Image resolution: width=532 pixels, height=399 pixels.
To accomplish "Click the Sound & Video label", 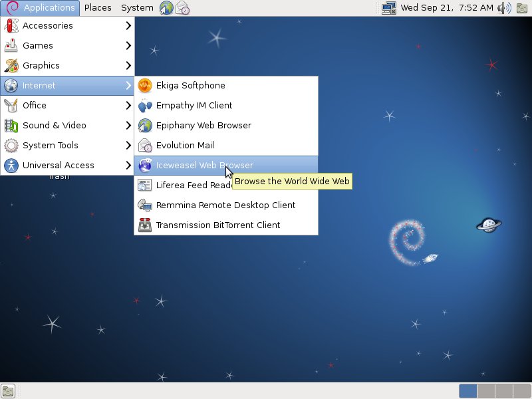I will coord(55,126).
